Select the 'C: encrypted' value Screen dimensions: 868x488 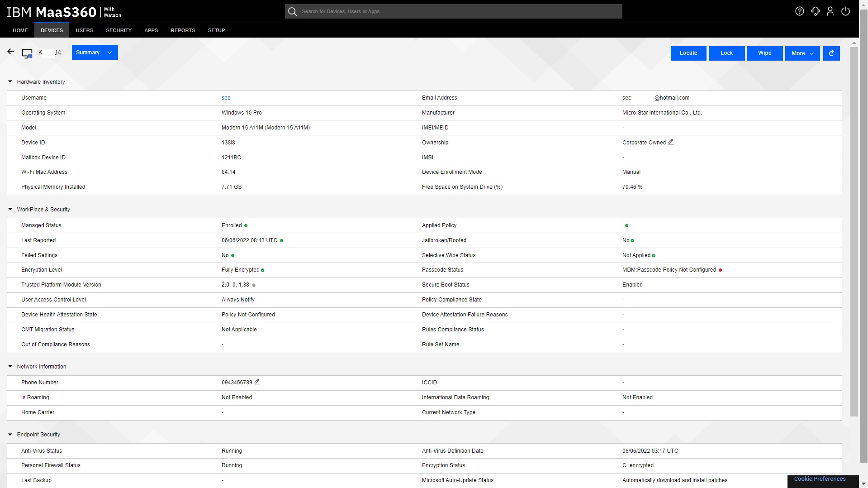coord(638,465)
